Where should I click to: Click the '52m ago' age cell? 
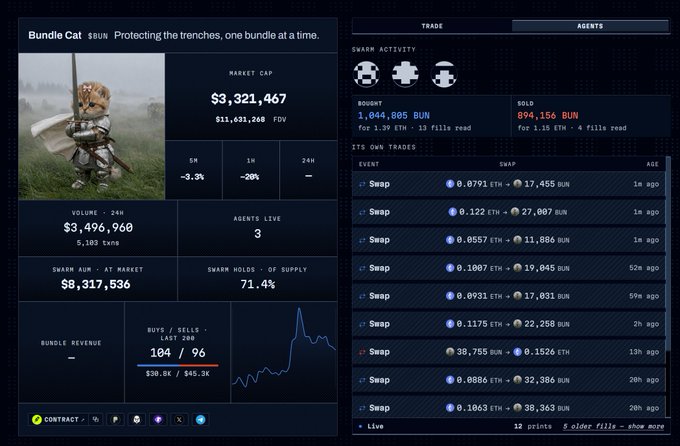click(644, 268)
